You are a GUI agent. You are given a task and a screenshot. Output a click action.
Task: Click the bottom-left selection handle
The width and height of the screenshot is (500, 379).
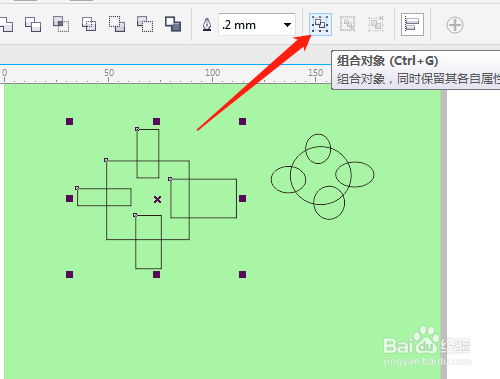69,274
